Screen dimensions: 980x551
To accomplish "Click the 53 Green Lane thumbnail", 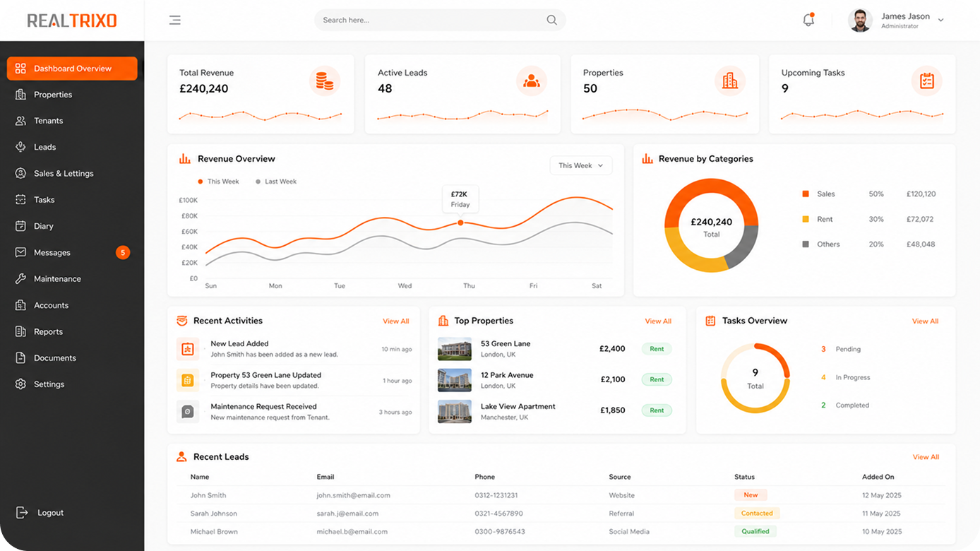I will [x=455, y=349].
